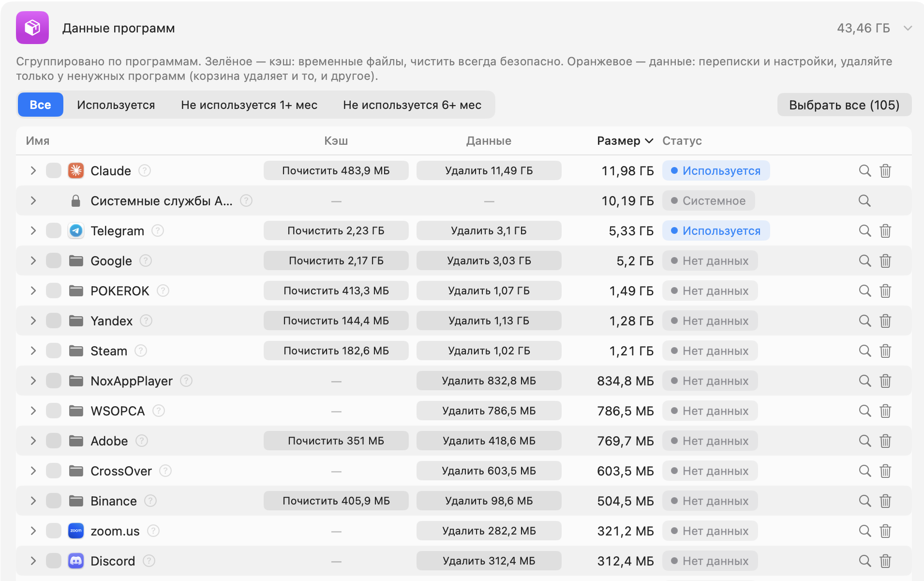Image resolution: width=924 pixels, height=581 pixels.
Task: Show apps unused for 6+ months
Action: click(x=412, y=105)
